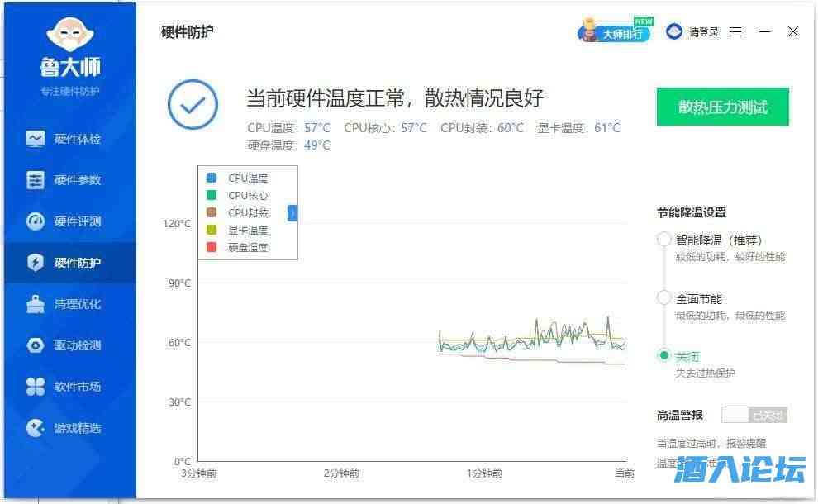Collapse the legend using blue arrow tab
Image resolution: width=818 pixels, height=504 pixels.
pyautogui.click(x=292, y=213)
